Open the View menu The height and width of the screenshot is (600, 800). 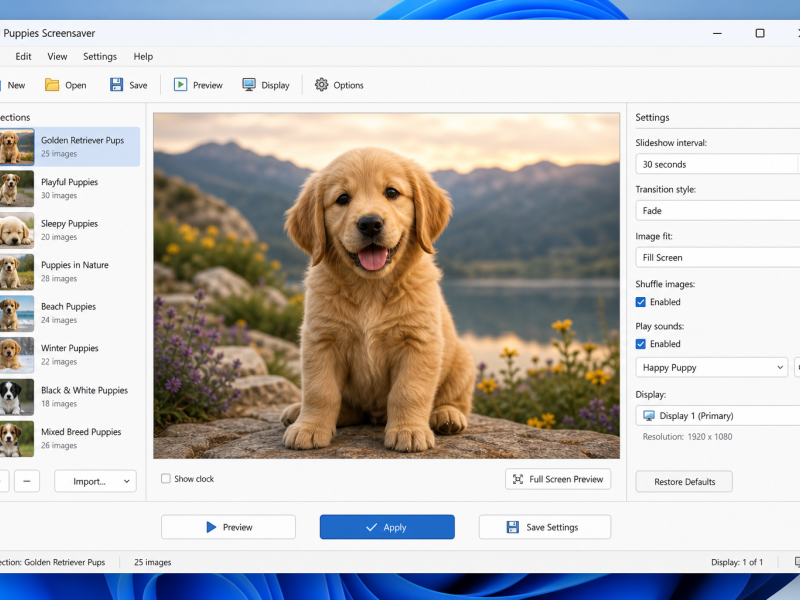click(57, 57)
